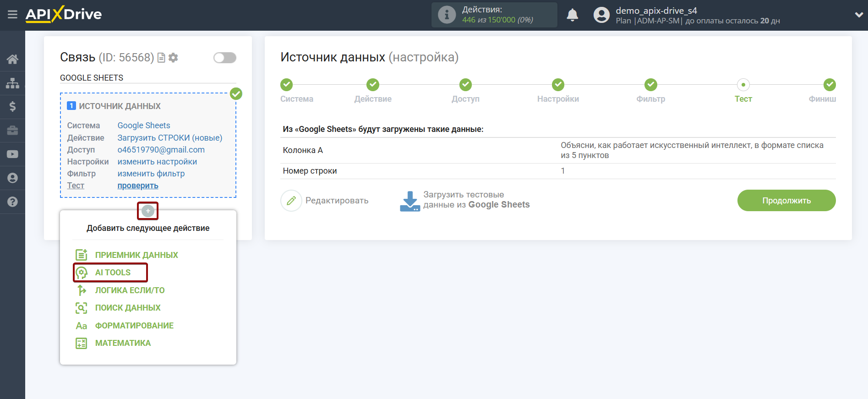This screenshot has height=399, width=868.
Task: Click the ApiX-Drive logo
Action: 64,14
